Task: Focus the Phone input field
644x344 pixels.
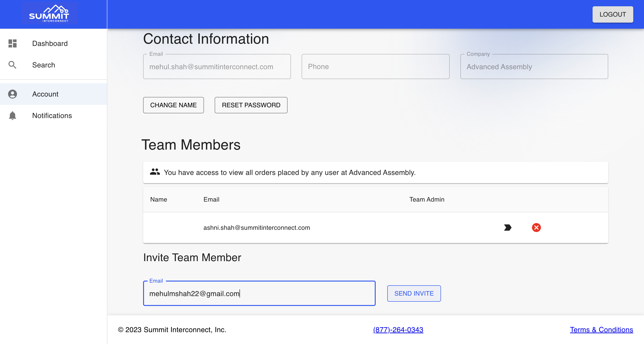Action: (375, 66)
